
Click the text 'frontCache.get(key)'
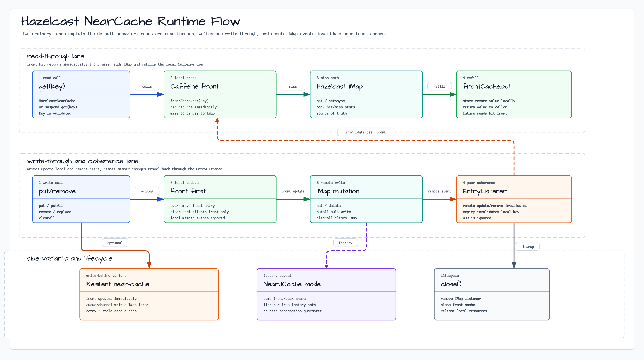pos(190,101)
